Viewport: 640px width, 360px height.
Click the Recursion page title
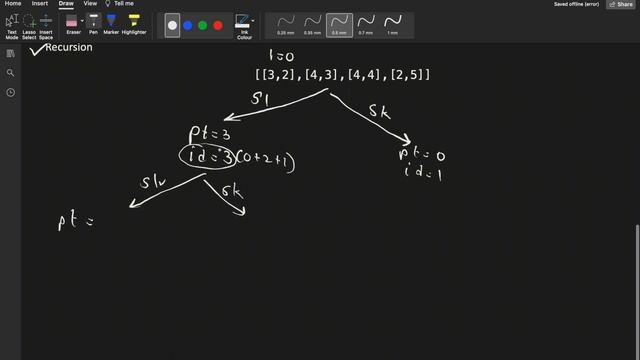pyautogui.click(x=69, y=47)
